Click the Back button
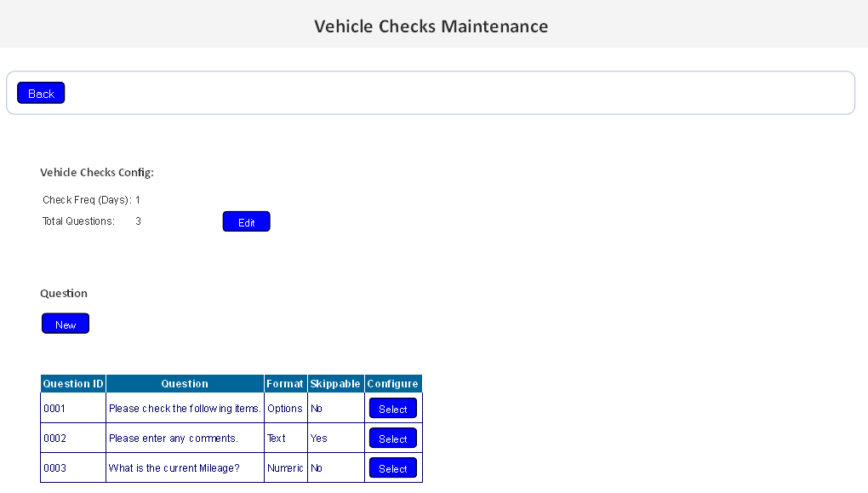868x493 pixels. point(41,93)
